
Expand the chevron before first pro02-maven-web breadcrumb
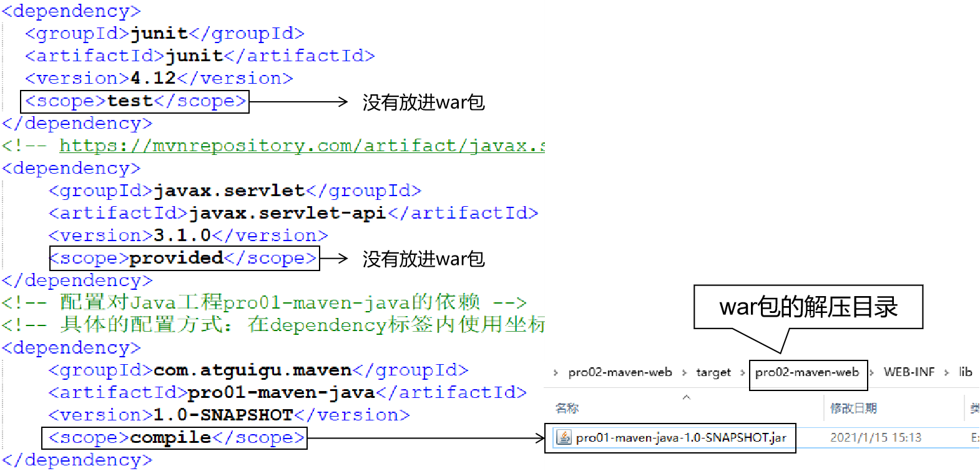click(x=556, y=373)
